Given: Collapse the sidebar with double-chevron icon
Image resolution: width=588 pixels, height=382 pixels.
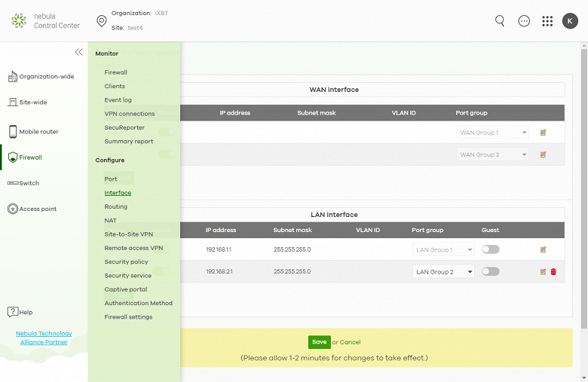Looking at the screenshot, I should point(78,52).
